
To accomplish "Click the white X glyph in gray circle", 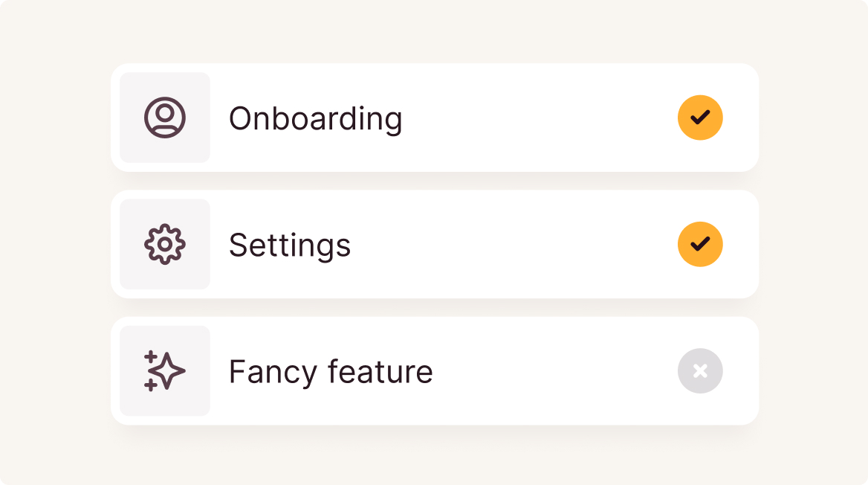I will [x=700, y=371].
